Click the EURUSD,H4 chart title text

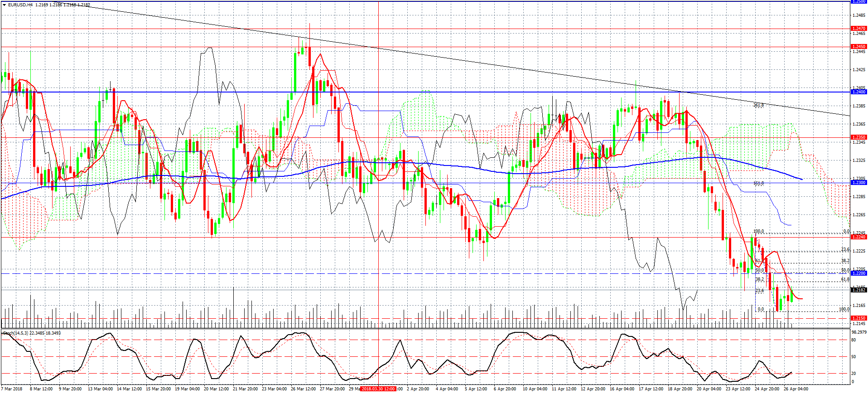20,5
